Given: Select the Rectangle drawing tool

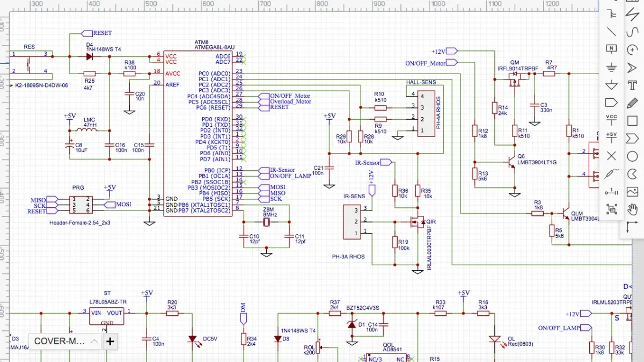Looking at the screenshot, I should (x=632, y=120).
